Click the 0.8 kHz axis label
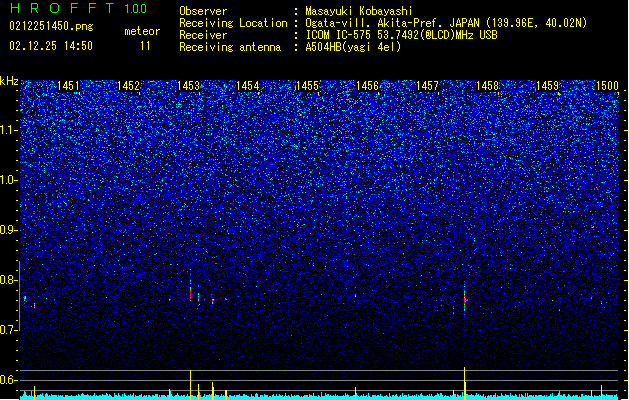 tap(9, 280)
